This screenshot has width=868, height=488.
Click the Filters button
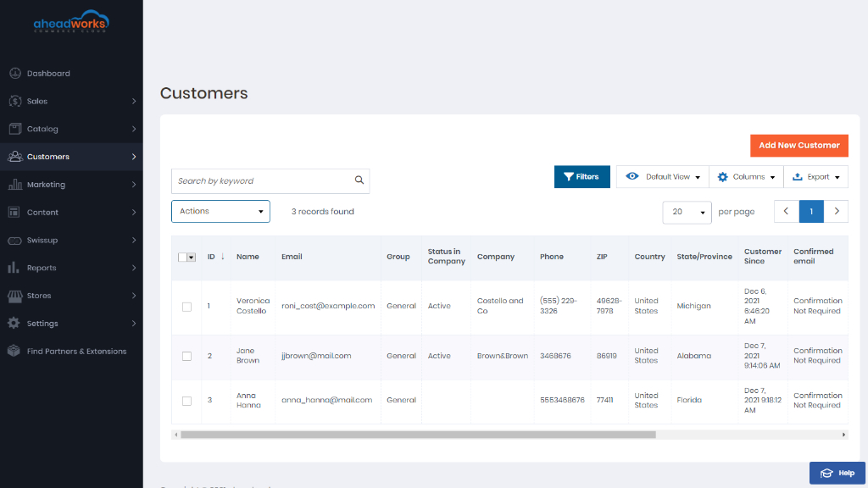click(581, 176)
